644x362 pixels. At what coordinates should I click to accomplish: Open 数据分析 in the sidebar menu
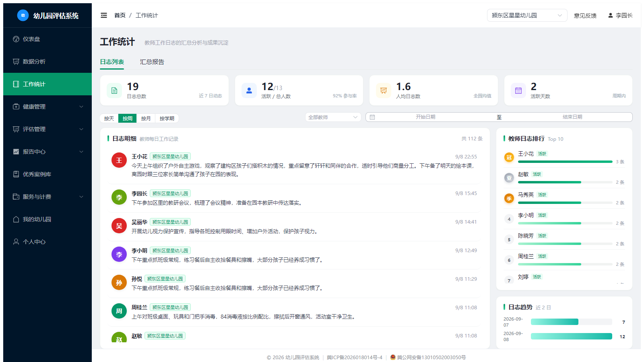tap(47, 62)
